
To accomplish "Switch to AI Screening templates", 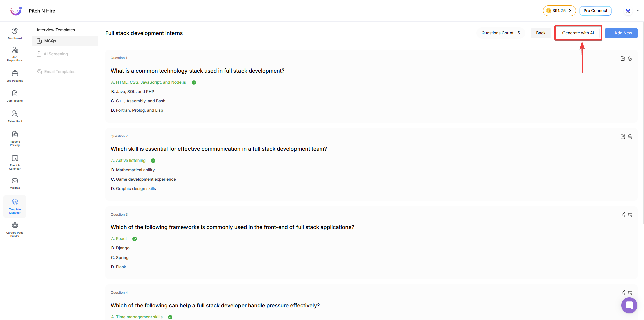I will point(56,54).
